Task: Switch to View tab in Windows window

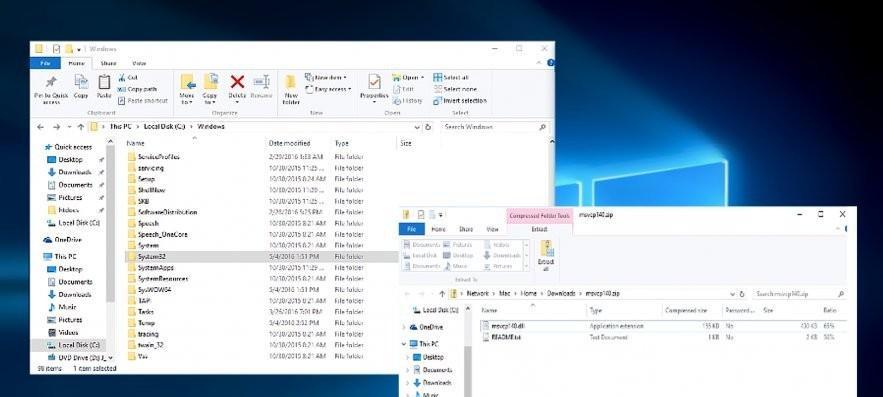Action: [139, 63]
